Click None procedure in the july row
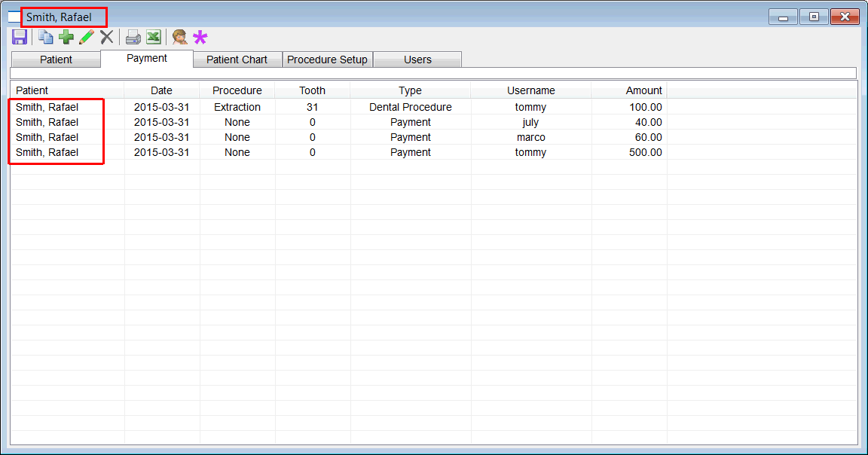868x455 pixels. tap(237, 122)
